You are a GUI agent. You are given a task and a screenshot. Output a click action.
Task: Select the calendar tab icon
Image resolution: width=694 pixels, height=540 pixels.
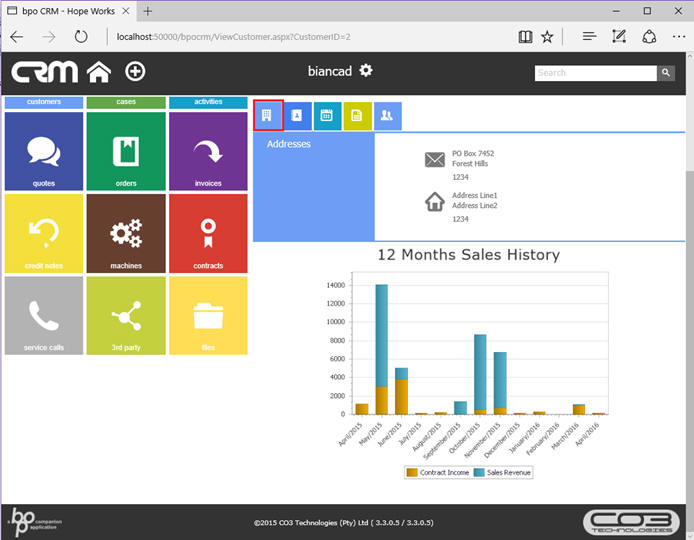coord(327,116)
